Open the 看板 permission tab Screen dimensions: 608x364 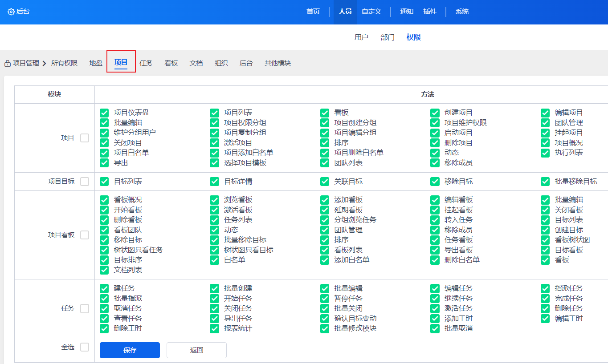(171, 63)
